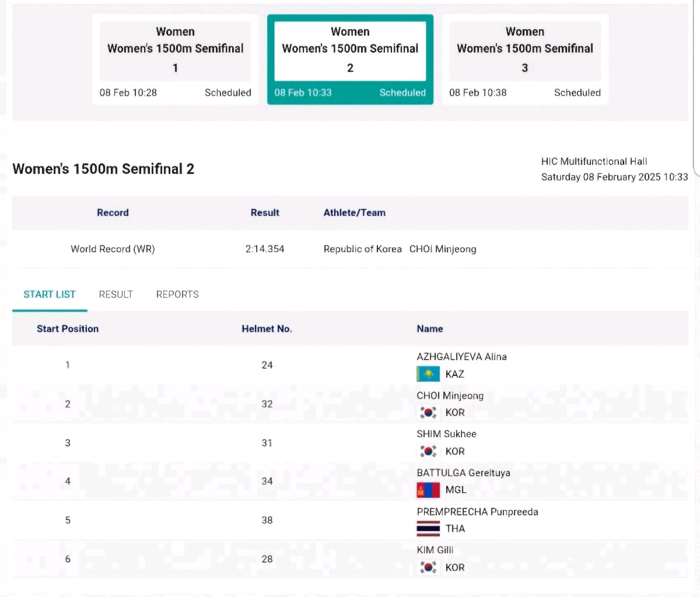Select Women's 1500m Semifinal 1 card
Screen dimensions: 700x597
[x=175, y=60]
